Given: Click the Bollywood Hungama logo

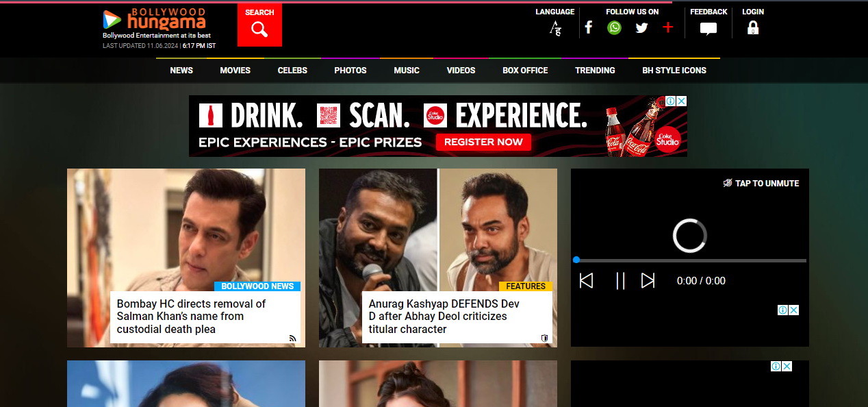Looking at the screenshot, I should tap(154, 19).
